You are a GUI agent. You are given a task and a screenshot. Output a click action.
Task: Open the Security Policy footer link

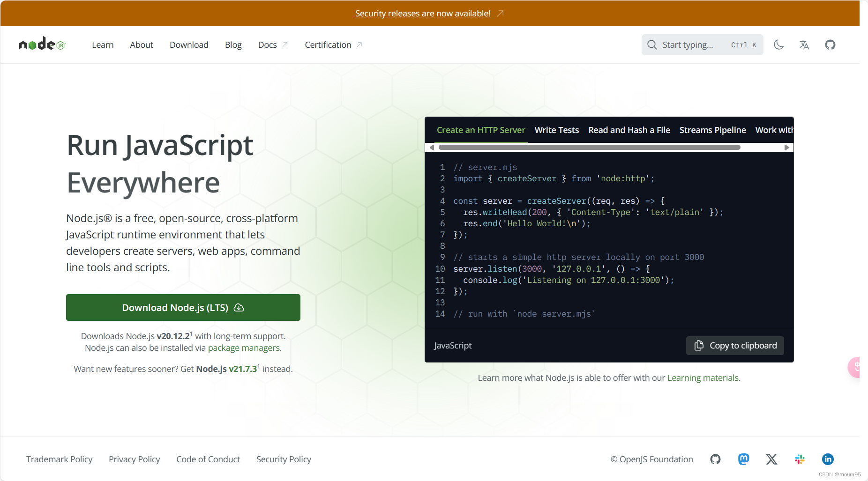coord(284,459)
